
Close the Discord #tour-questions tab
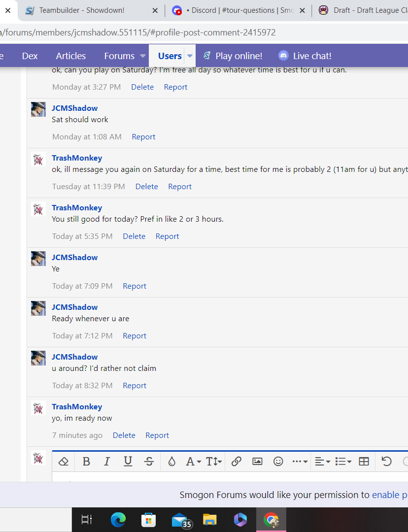pos(302,10)
